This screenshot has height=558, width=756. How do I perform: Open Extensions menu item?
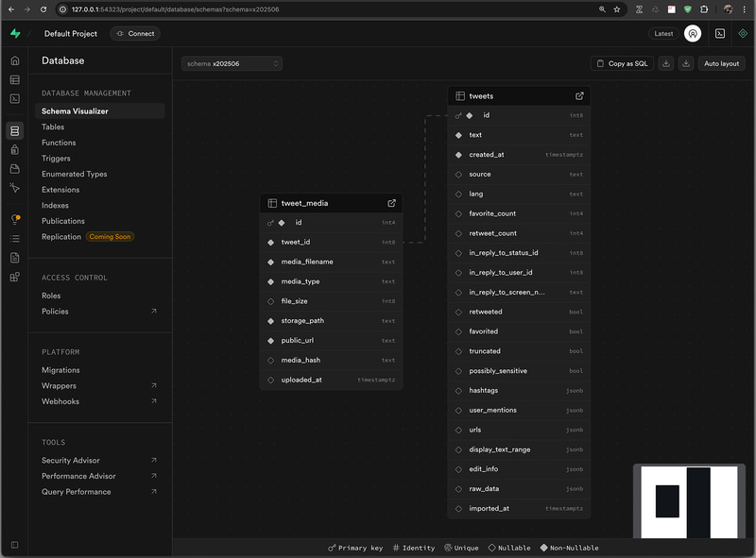tap(60, 190)
